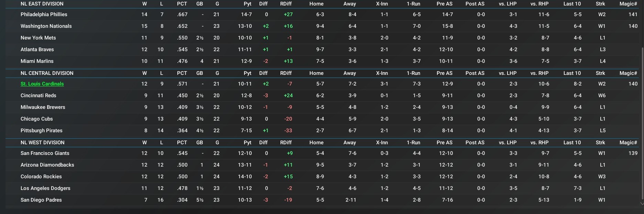Viewport: 644px width, 214px height.
Task: Click the highlighted St. Louis Cardinals link
Action: tap(42, 84)
